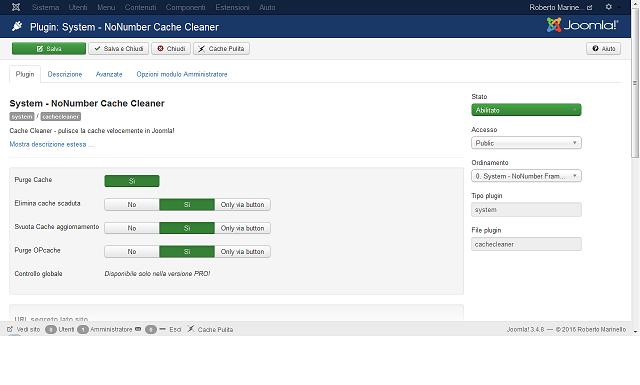Image resolution: width=640 pixels, height=385 pixels.
Task: Set Elimina cache scaduta to No
Action: pyautogui.click(x=132, y=205)
